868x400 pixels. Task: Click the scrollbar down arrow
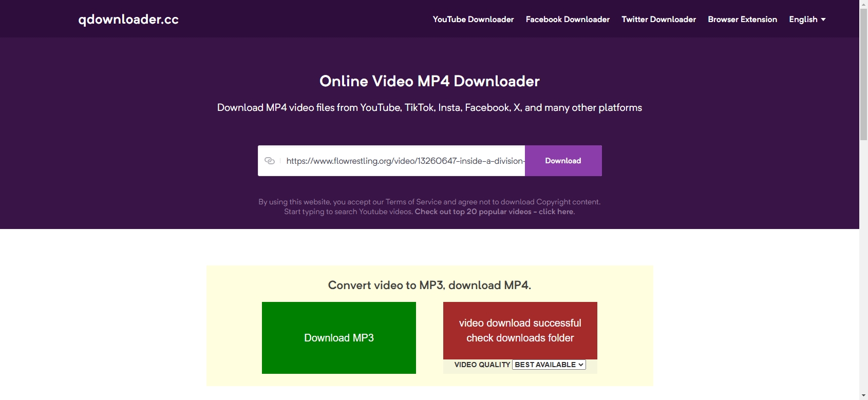[x=863, y=396]
